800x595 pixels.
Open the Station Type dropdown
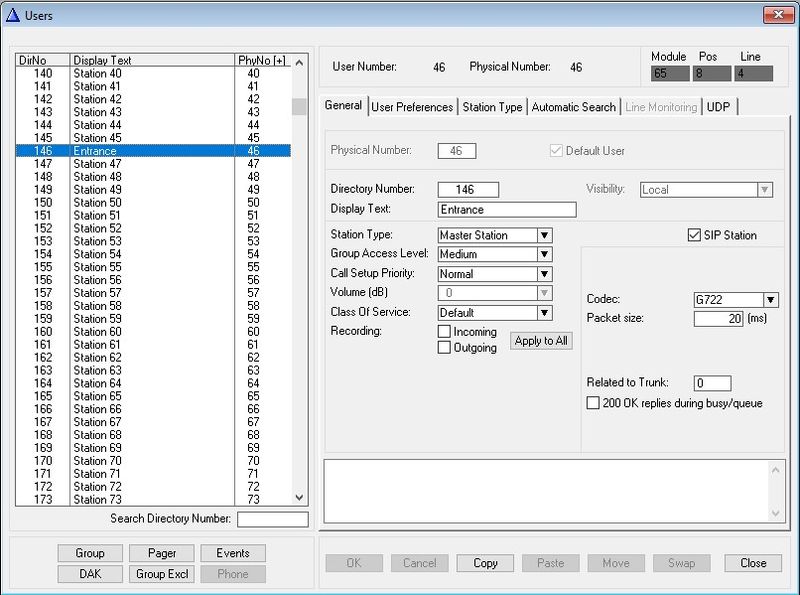(x=545, y=235)
